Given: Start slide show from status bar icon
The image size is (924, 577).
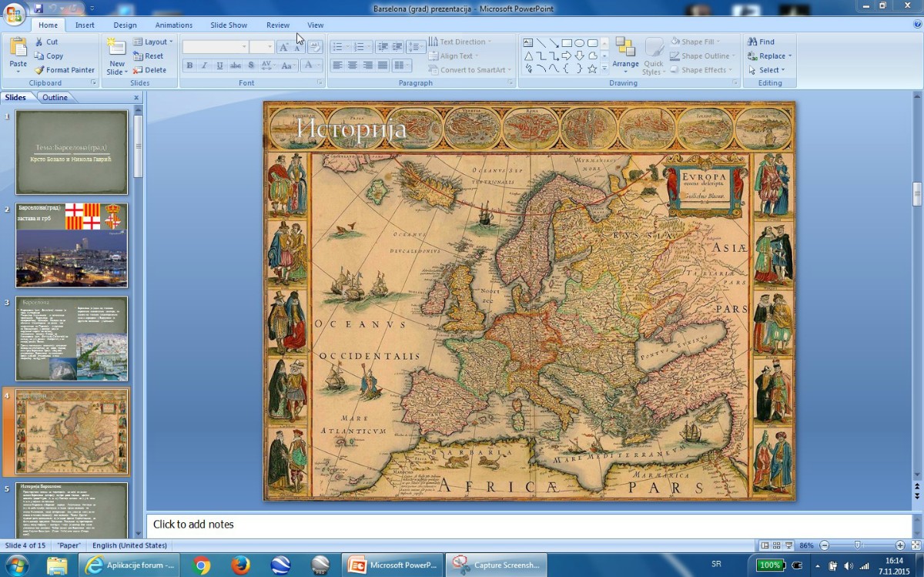Looking at the screenshot, I should click(788, 545).
